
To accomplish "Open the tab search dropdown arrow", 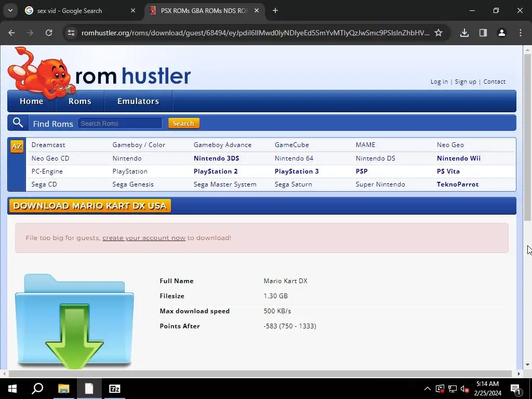I will coord(10,10).
